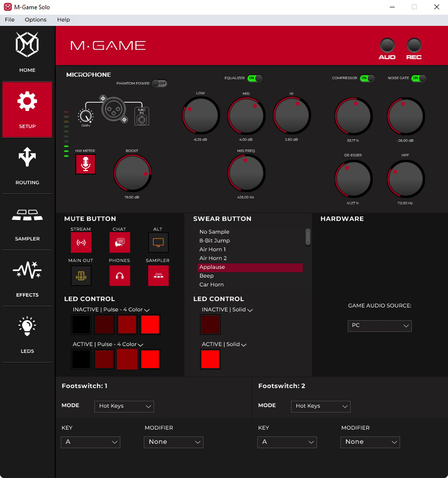Image resolution: width=448 pixels, height=478 pixels.
Task: Click the Help menu in the menu bar
Action: (63, 20)
